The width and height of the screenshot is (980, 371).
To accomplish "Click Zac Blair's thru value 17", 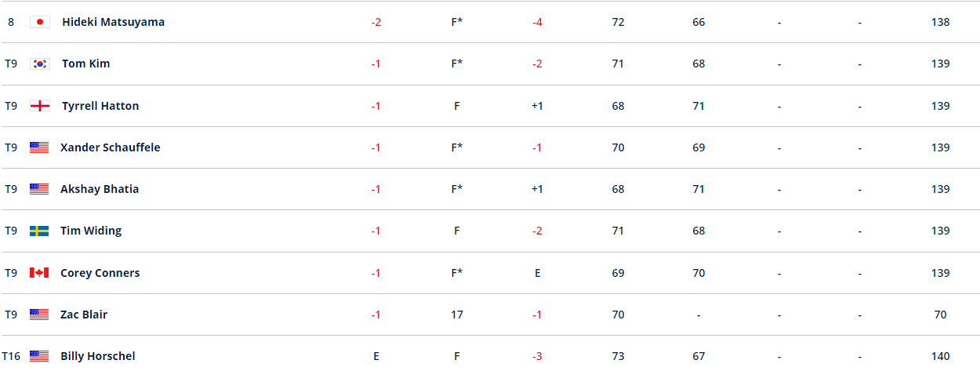I will click(456, 315).
